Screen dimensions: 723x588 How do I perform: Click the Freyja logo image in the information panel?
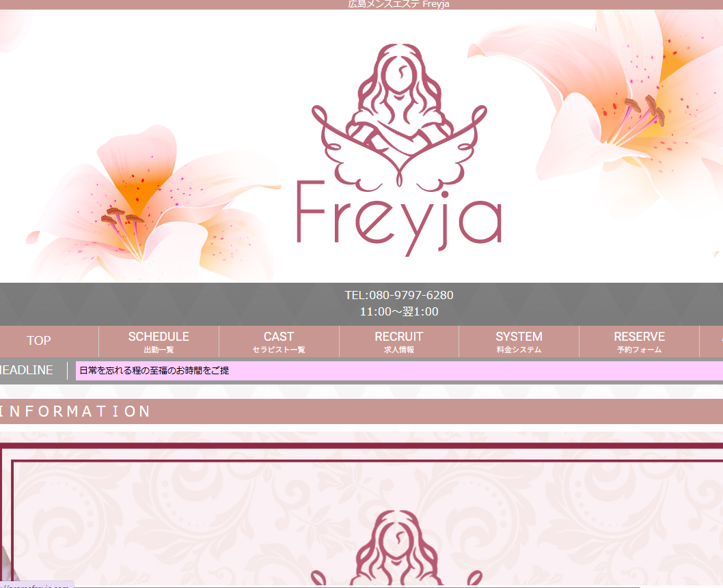coord(397,548)
